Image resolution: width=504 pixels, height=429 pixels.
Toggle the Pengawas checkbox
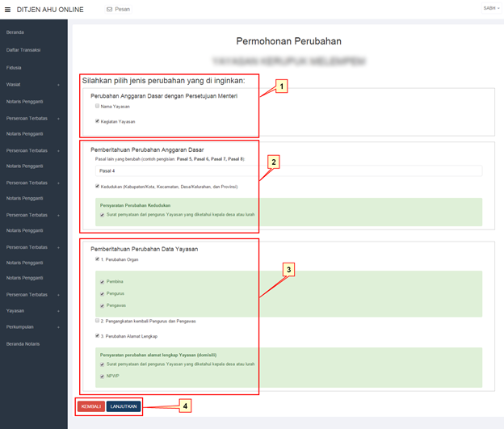(x=103, y=305)
